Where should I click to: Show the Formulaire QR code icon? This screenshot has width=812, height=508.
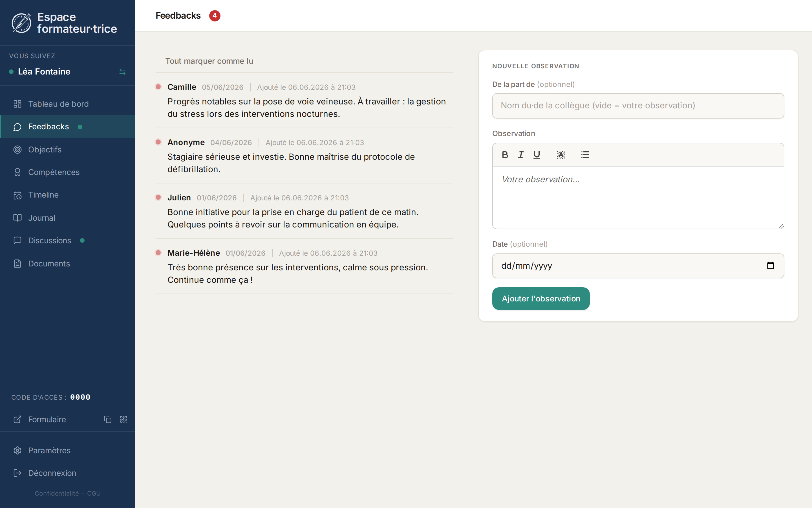click(x=123, y=419)
